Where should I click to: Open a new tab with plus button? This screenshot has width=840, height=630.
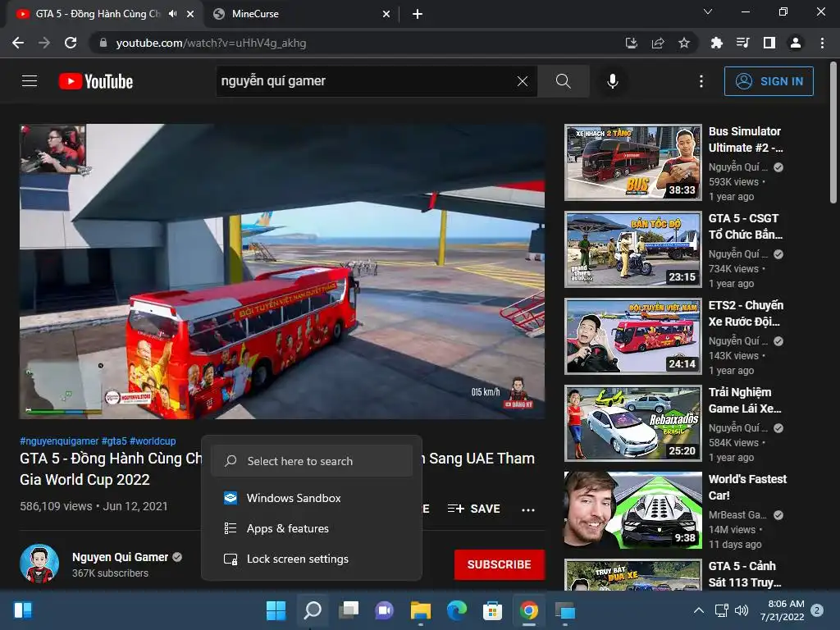418,14
